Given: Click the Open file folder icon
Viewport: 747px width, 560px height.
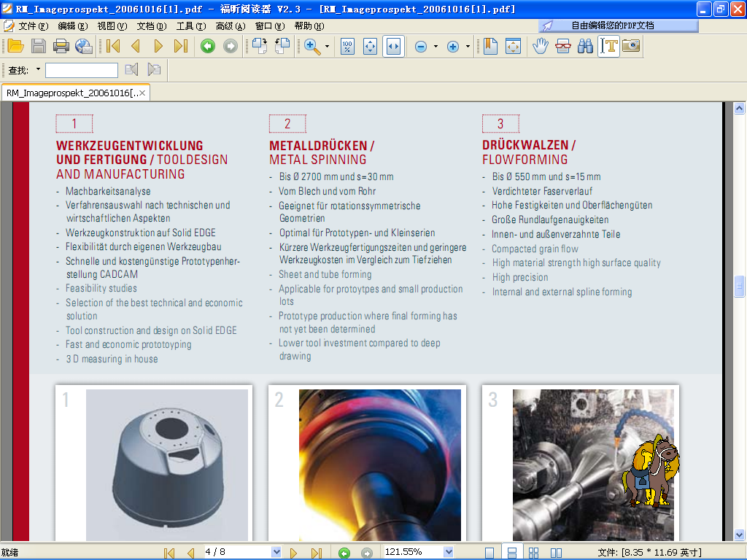Looking at the screenshot, I should (x=16, y=46).
